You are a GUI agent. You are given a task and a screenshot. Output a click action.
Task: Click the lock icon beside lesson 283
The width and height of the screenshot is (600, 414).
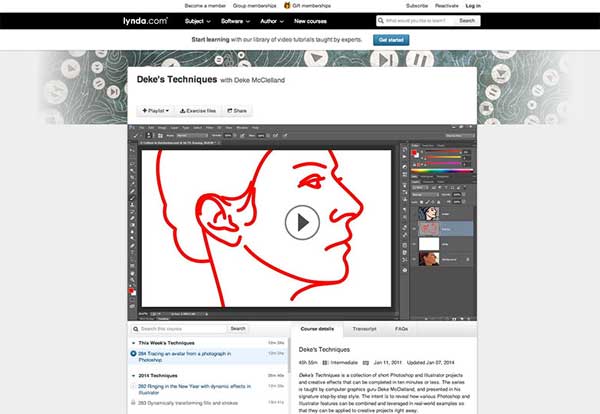[x=133, y=403]
